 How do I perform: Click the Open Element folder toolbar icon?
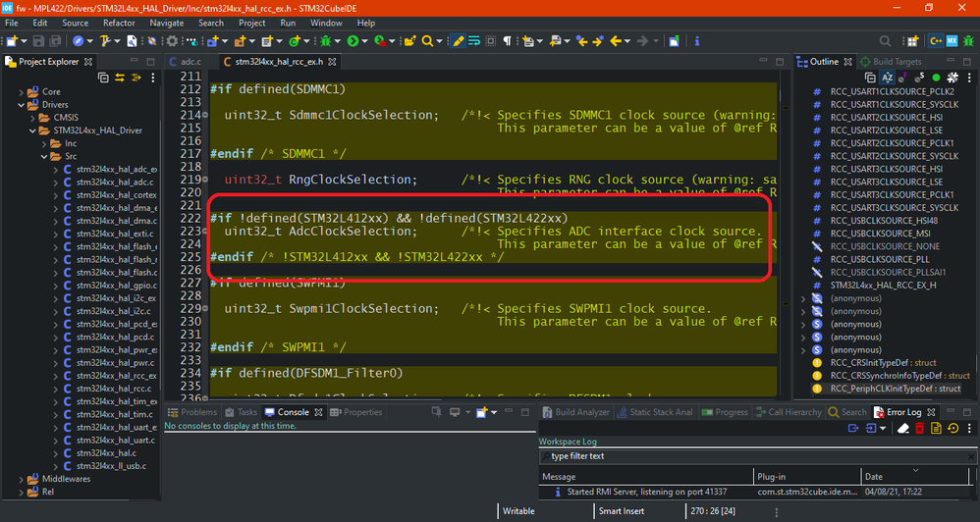[x=410, y=41]
